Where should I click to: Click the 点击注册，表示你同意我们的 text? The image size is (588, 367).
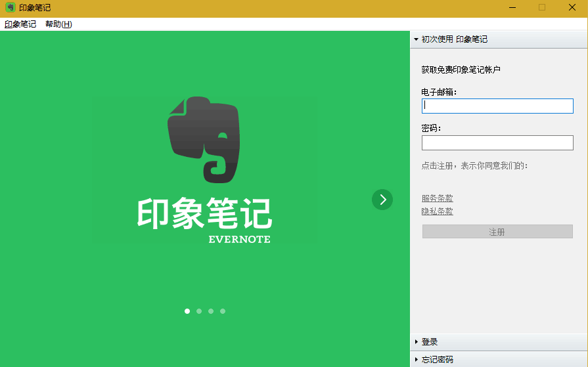click(474, 165)
